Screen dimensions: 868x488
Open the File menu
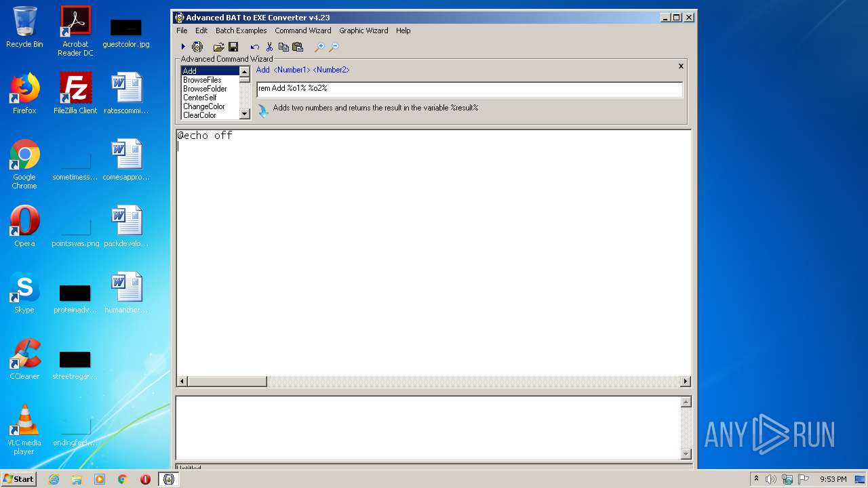tap(182, 30)
